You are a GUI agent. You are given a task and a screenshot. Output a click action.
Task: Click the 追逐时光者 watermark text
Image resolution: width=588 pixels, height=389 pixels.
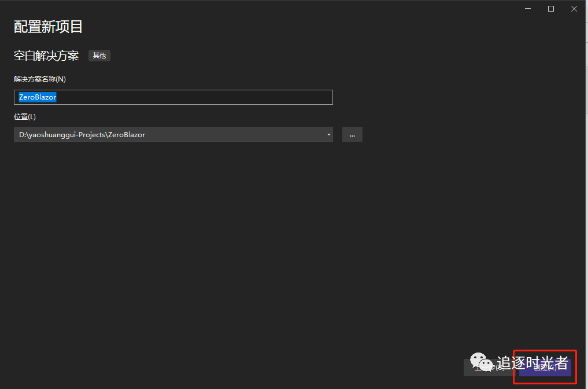[x=532, y=363]
